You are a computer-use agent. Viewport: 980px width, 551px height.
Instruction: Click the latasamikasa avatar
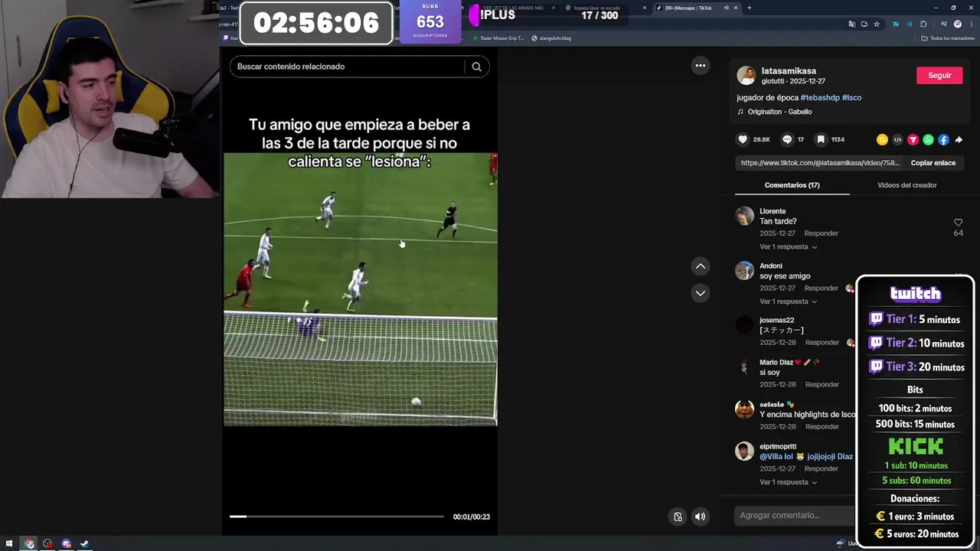click(x=746, y=75)
